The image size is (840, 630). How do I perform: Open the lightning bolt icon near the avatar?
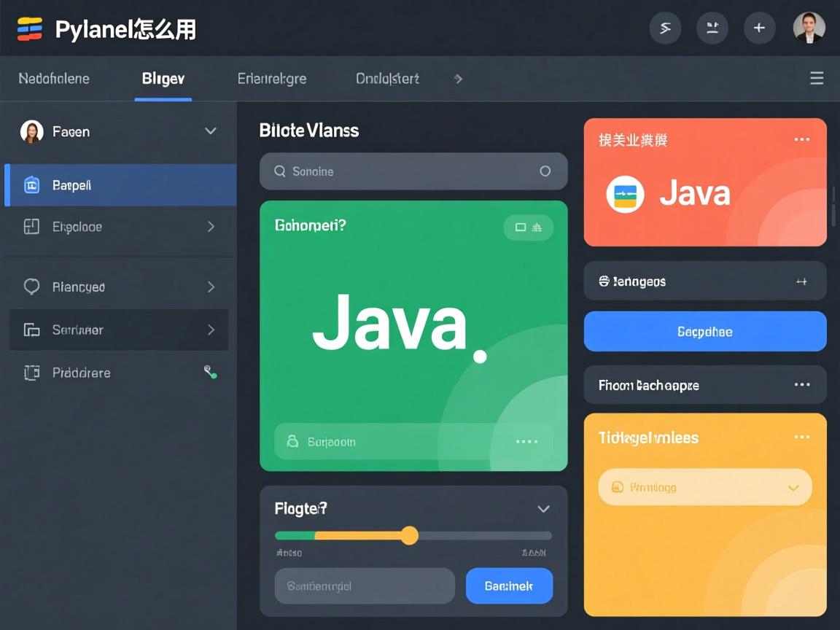point(665,28)
